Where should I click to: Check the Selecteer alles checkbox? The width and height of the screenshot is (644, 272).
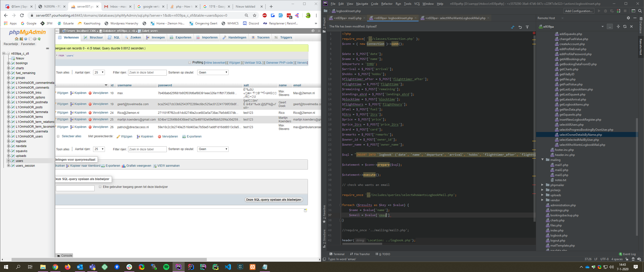click(x=58, y=136)
